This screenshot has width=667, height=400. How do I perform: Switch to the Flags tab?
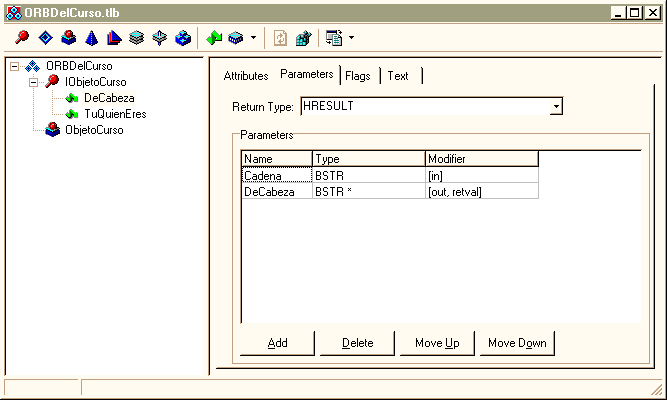358,76
